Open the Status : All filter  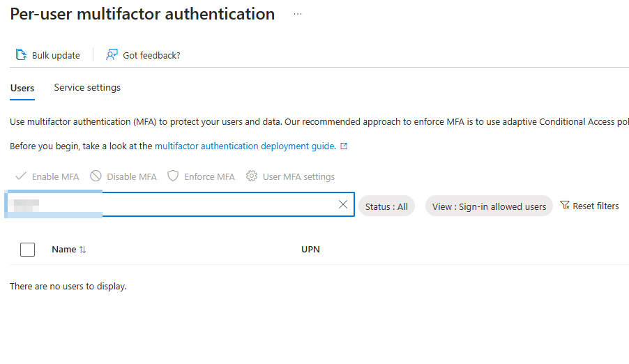[x=386, y=206]
